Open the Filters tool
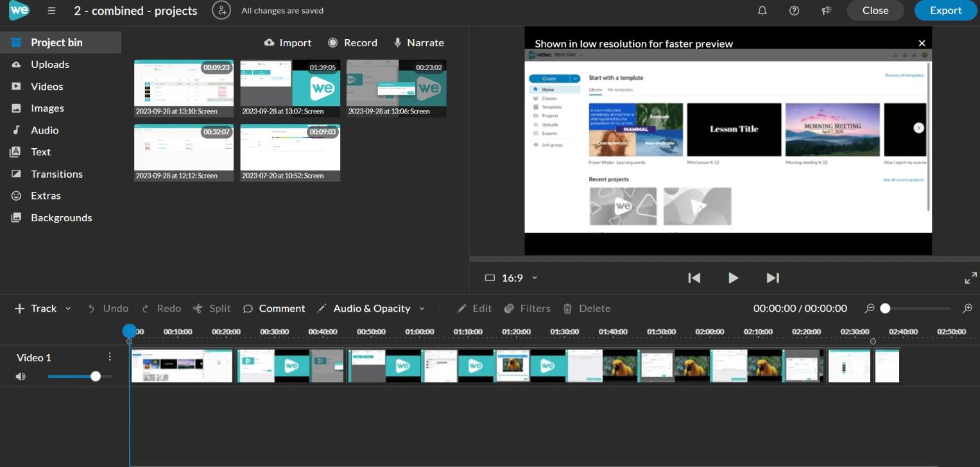The width and height of the screenshot is (980, 467). click(x=528, y=309)
